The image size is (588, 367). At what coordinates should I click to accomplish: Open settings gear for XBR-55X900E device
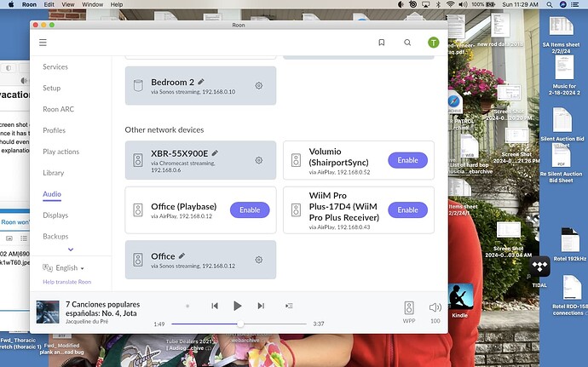[x=259, y=160]
